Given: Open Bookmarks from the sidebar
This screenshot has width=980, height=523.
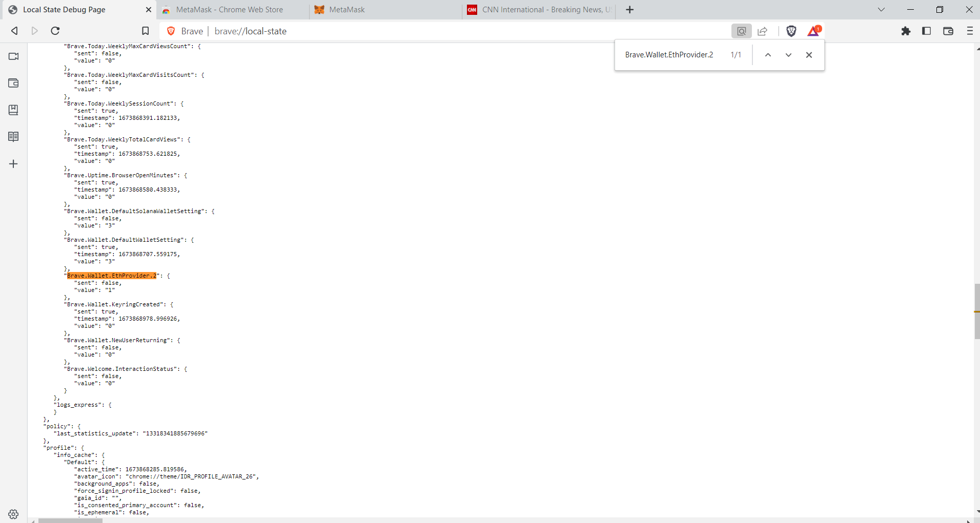Looking at the screenshot, I should pos(13,110).
